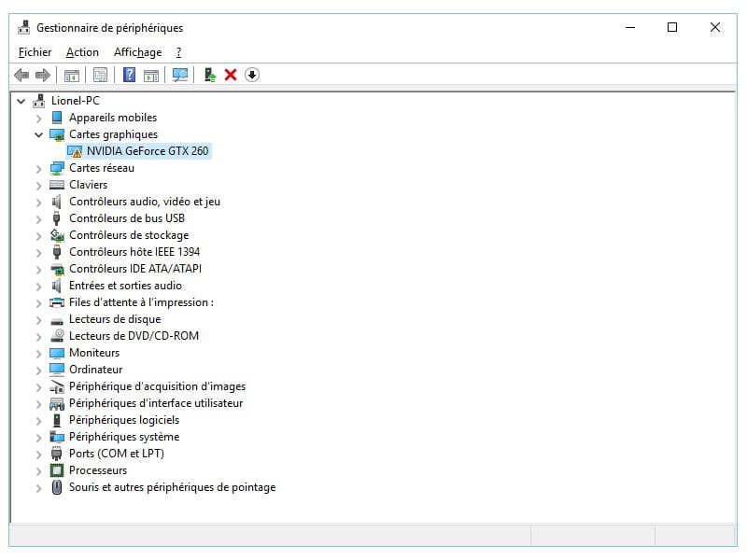The image size is (747, 560).
Task: Select Souris et autres périphériques de pointage
Action: coord(173,487)
